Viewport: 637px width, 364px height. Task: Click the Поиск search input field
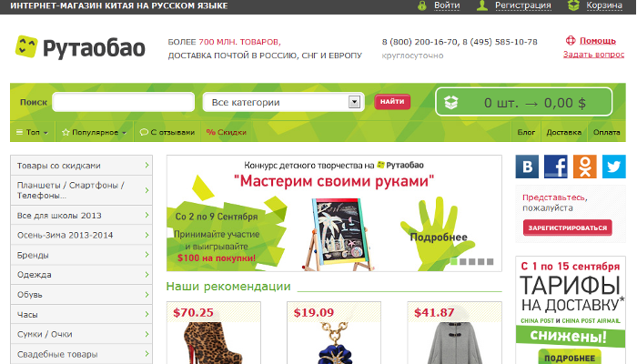click(124, 102)
